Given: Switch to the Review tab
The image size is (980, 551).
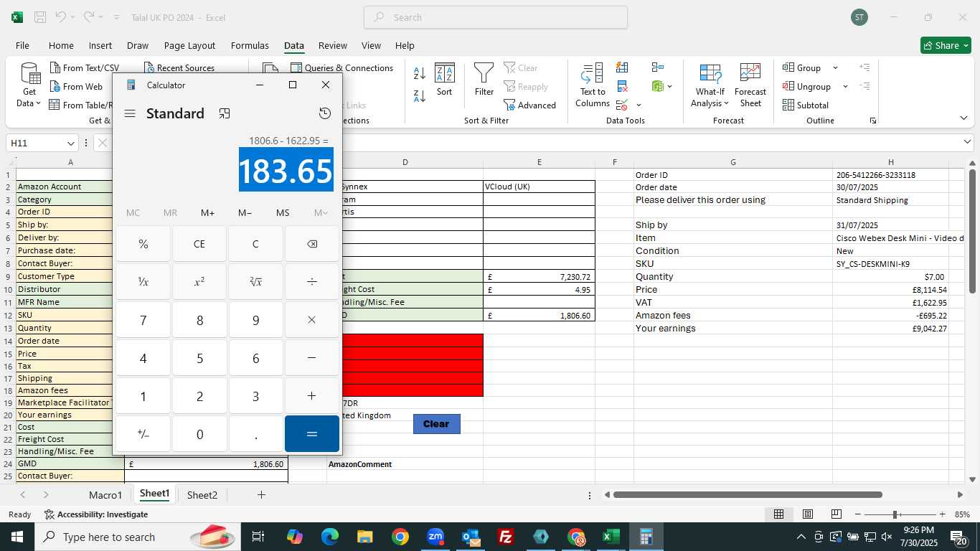Looking at the screenshot, I should pos(333,45).
